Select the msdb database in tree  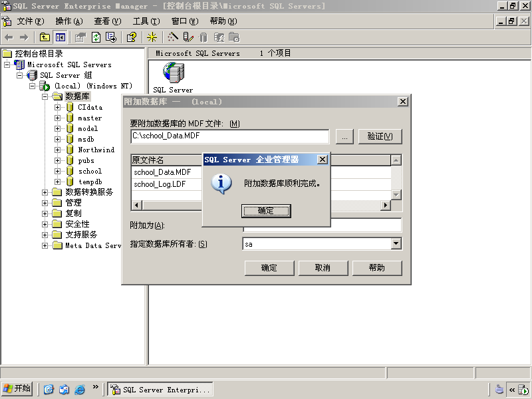[x=86, y=140]
